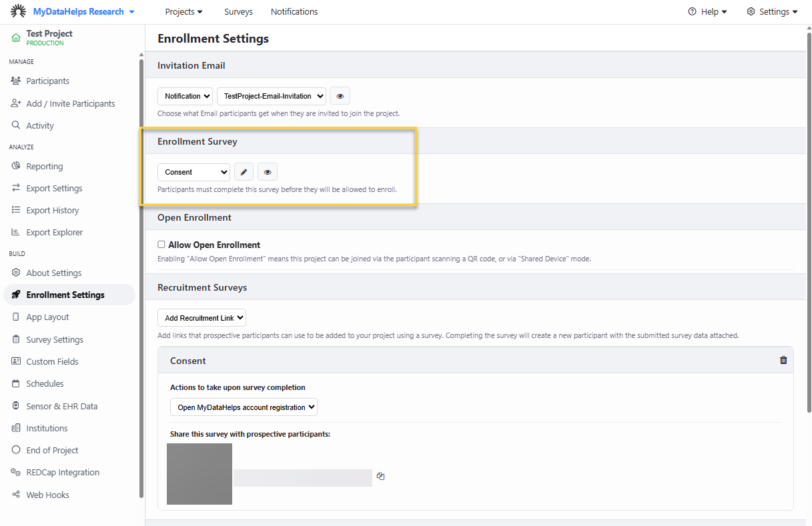Open REDCap Integration in the sidebar
Image resolution: width=812 pixels, height=526 pixels.
[63, 472]
